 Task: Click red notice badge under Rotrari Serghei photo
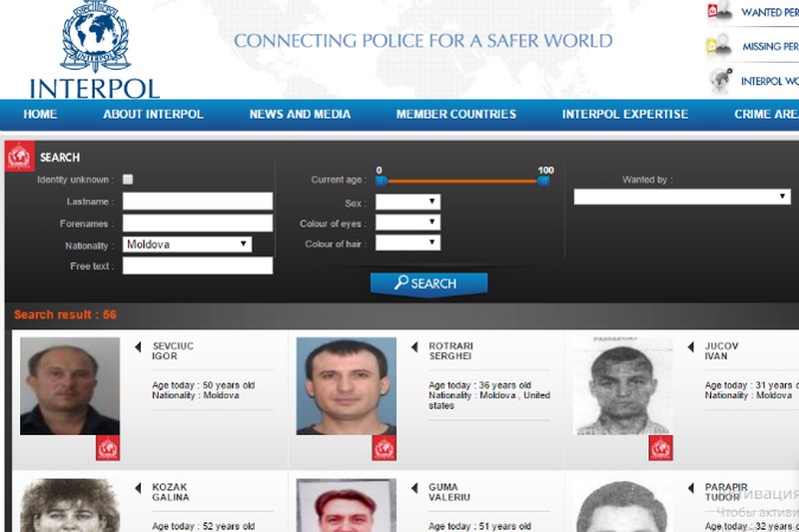tap(384, 448)
